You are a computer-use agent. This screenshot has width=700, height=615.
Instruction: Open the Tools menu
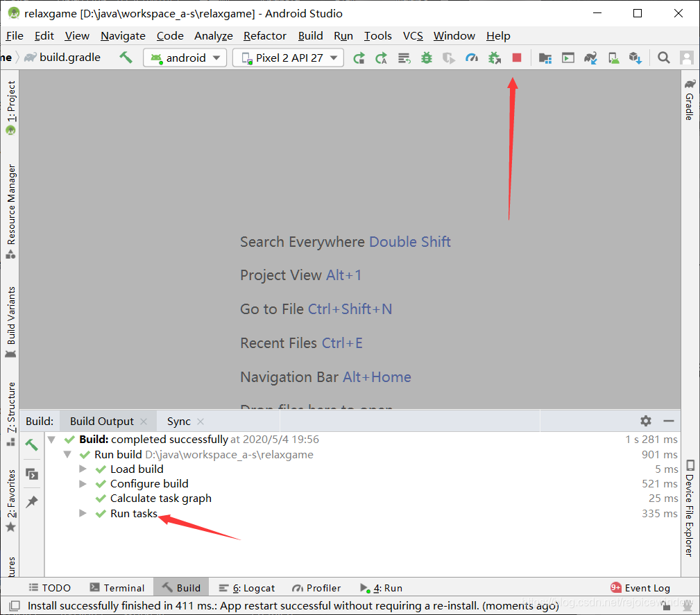coord(377,35)
